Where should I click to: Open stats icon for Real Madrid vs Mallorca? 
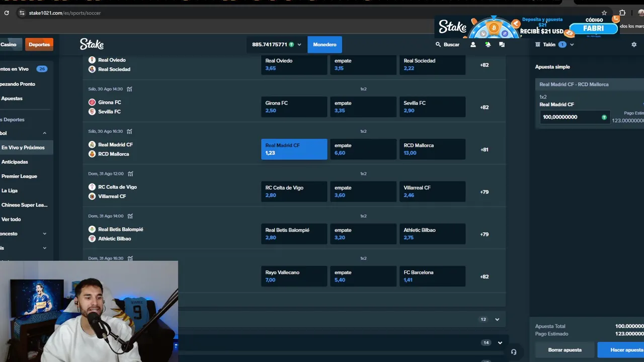[129, 131]
